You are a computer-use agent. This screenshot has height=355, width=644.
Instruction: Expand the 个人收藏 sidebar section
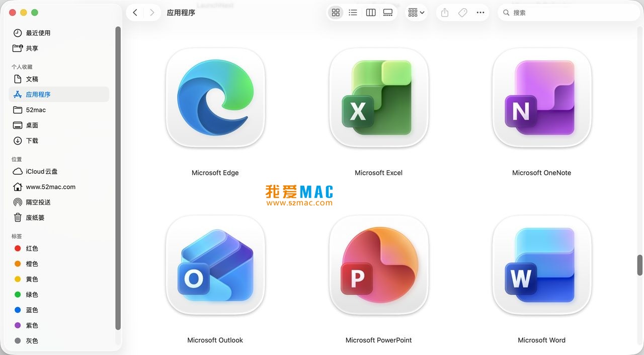point(23,66)
